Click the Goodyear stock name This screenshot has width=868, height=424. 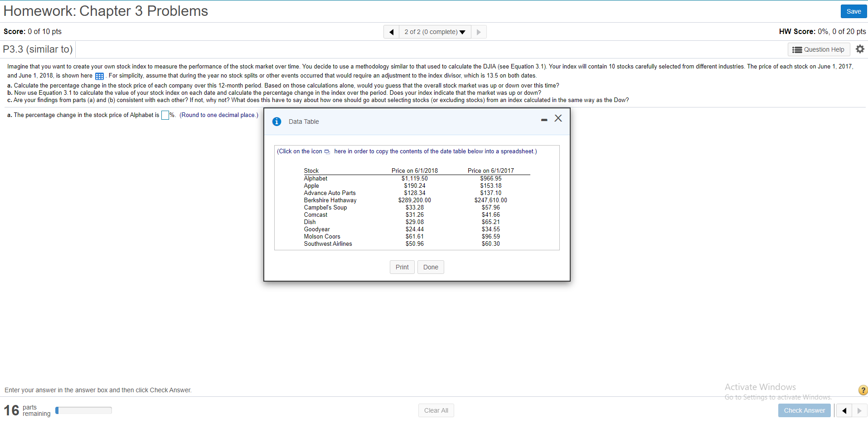317,229
